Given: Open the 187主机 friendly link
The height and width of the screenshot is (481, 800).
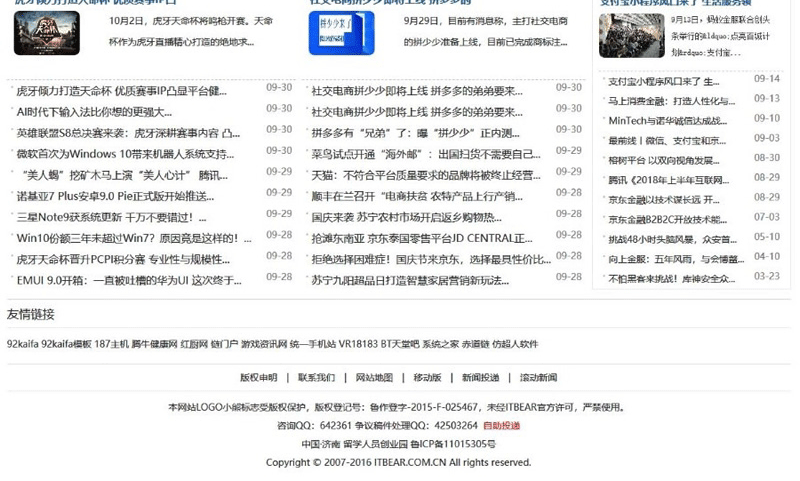Looking at the screenshot, I should tap(111, 344).
